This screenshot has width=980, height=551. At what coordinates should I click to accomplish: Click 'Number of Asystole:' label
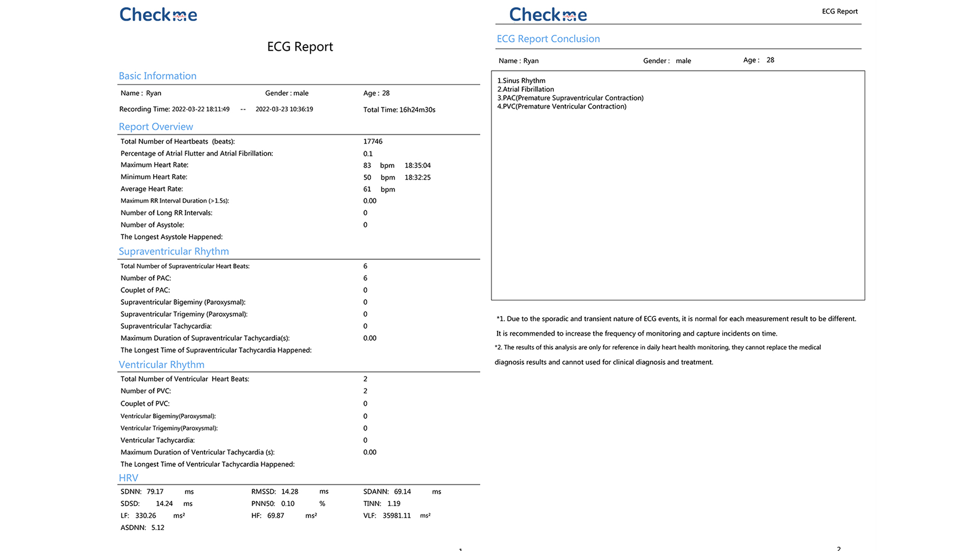[153, 225]
